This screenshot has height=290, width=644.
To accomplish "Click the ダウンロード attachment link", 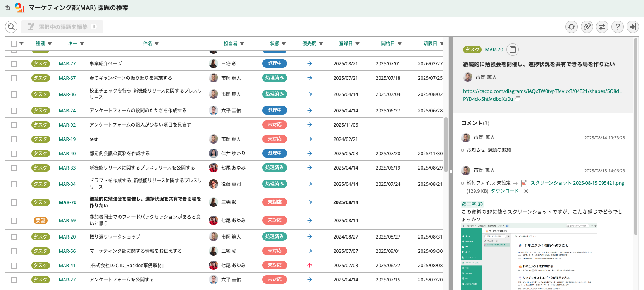I will click(x=505, y=191).
